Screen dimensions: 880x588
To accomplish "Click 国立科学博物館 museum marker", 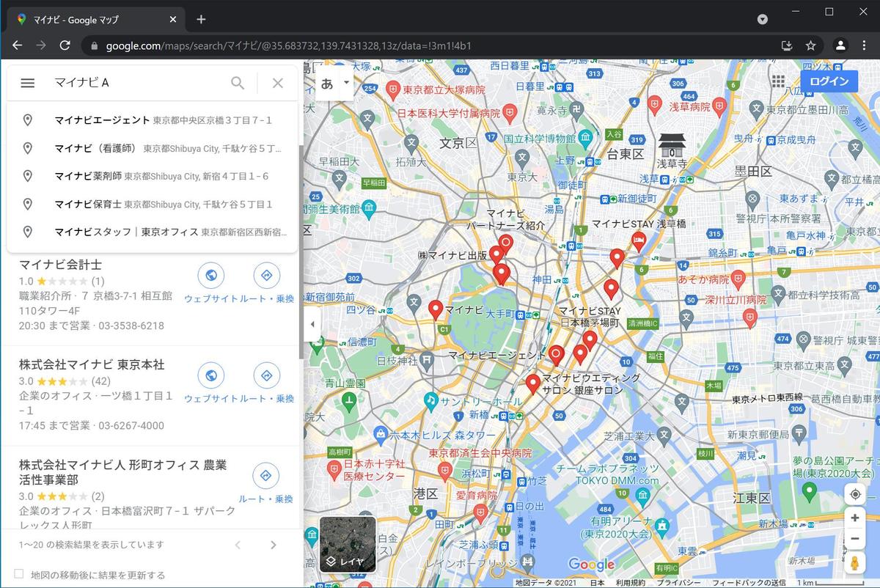I will [585, 137].
